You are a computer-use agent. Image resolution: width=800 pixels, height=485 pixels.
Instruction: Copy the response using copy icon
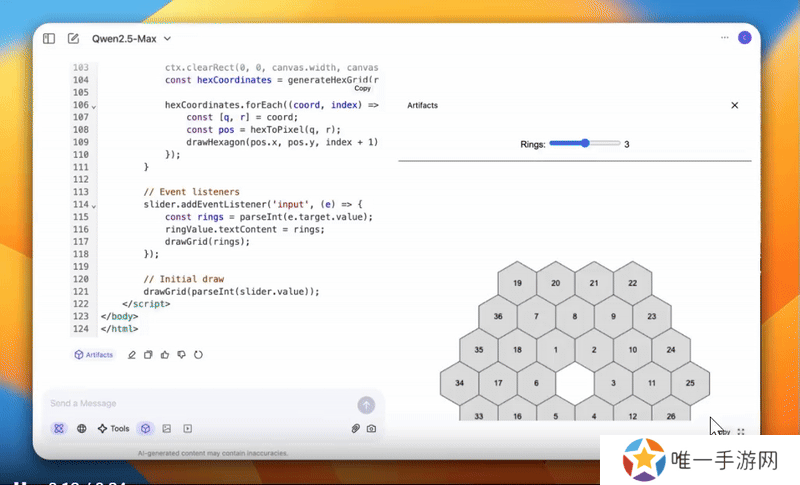[x=148, y=355]
